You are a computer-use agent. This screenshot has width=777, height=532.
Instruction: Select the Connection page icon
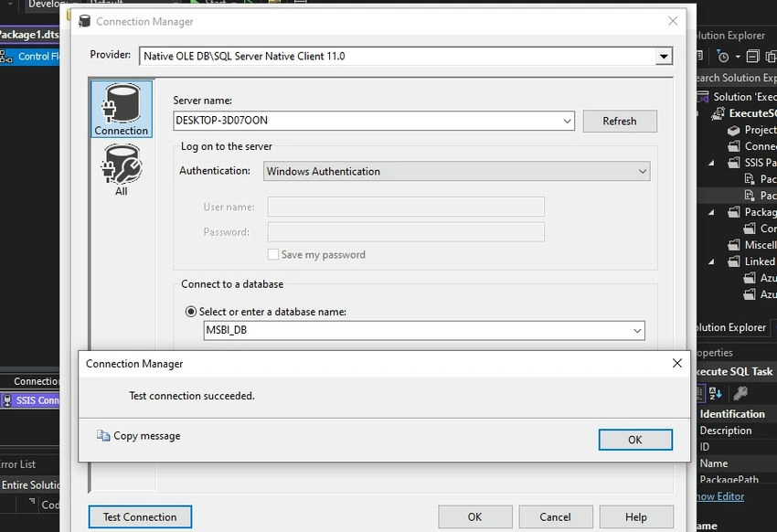click(122, 109)
